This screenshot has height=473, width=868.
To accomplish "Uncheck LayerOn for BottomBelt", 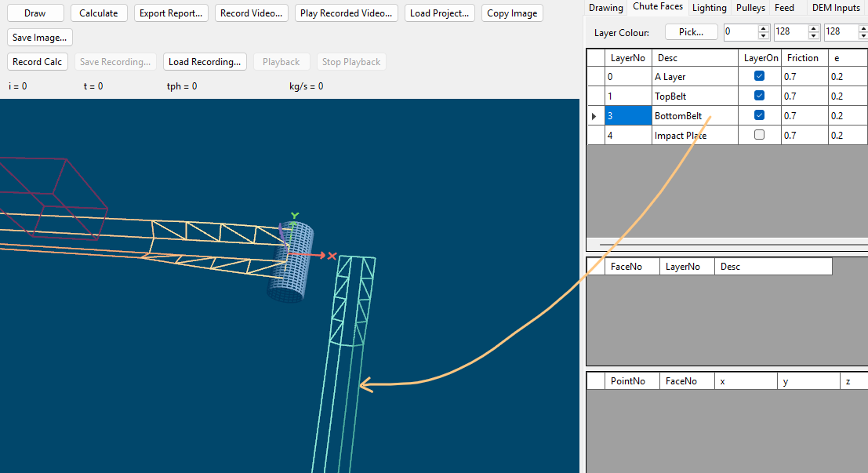I will pyautogui.click(x=760, y=115).
